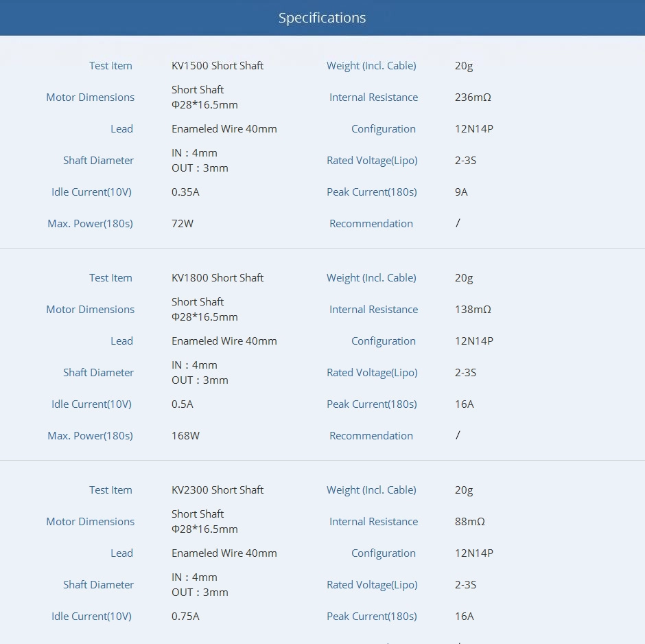Viewport: 645px width, 644px height.
Task: Click Max. Power(180s) label in KV1800 section
Action: click(x=90, y=436)
